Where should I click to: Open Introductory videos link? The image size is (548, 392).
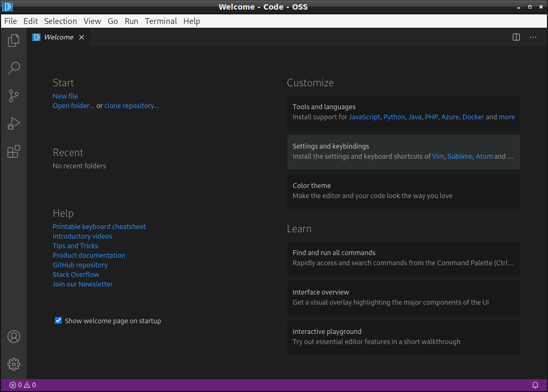[83, 236]
